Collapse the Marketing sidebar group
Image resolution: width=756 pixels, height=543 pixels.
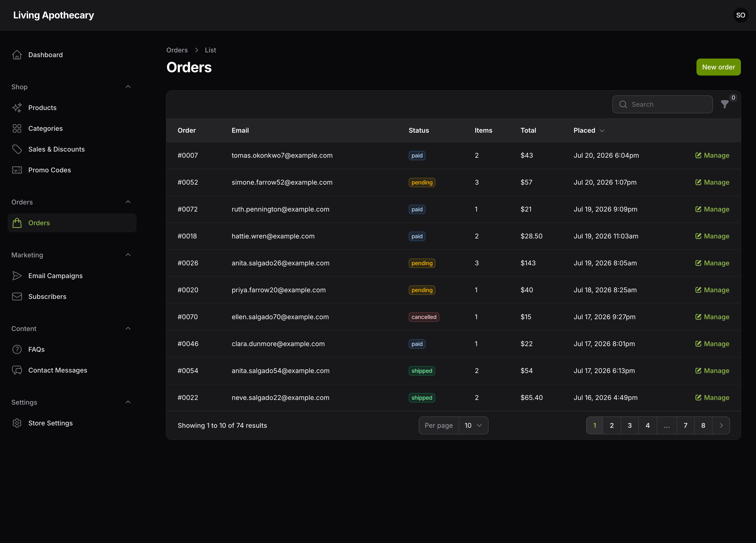point(128,255)
